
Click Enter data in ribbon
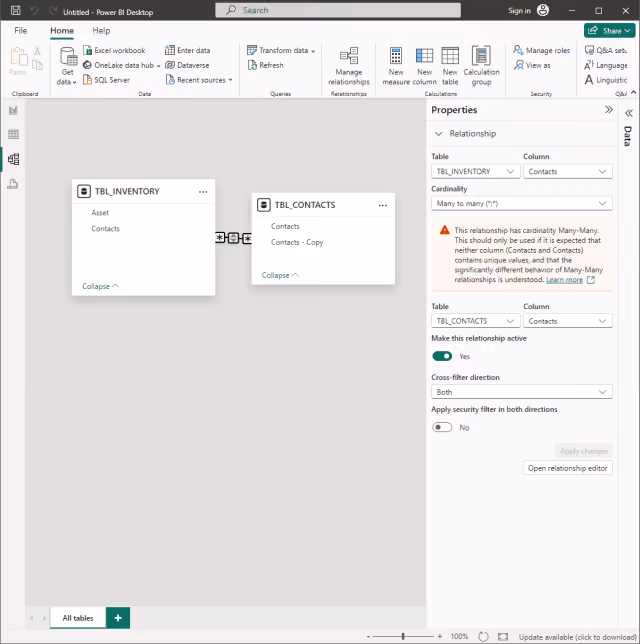tap(187, 50)
